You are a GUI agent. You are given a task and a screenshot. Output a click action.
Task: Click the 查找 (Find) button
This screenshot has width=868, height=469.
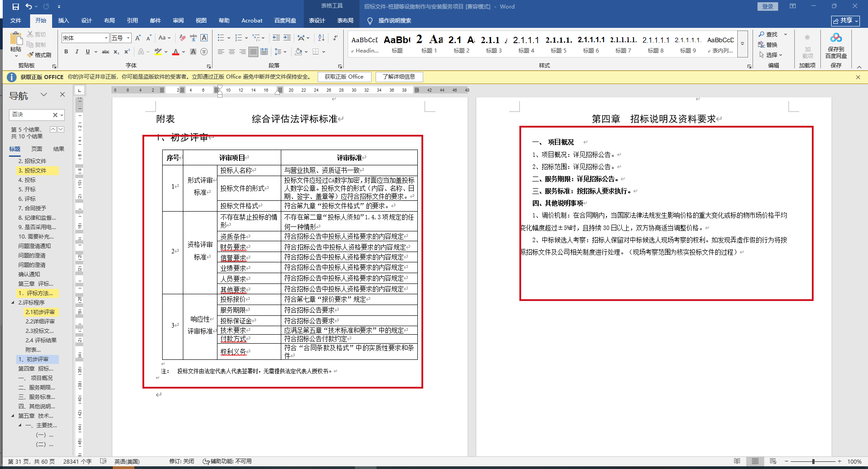[x=768, y=34]
